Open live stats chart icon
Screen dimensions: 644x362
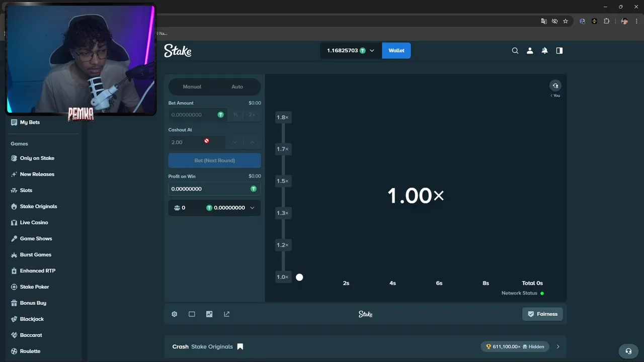[x=209, y=314]
